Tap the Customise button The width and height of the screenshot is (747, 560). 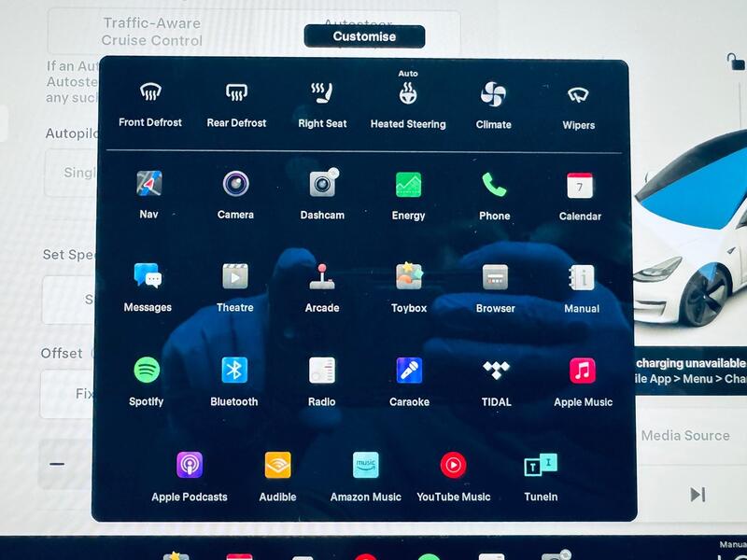pyautogui.click(x=364, y=36)
